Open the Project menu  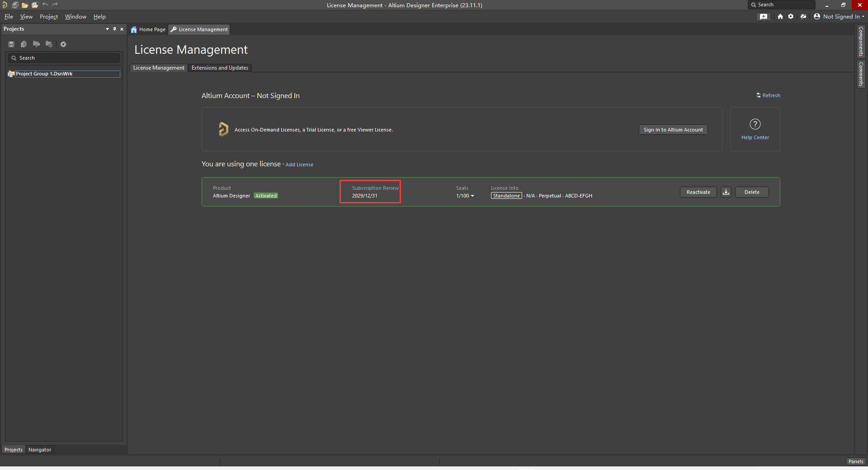(x=48, y=17)
